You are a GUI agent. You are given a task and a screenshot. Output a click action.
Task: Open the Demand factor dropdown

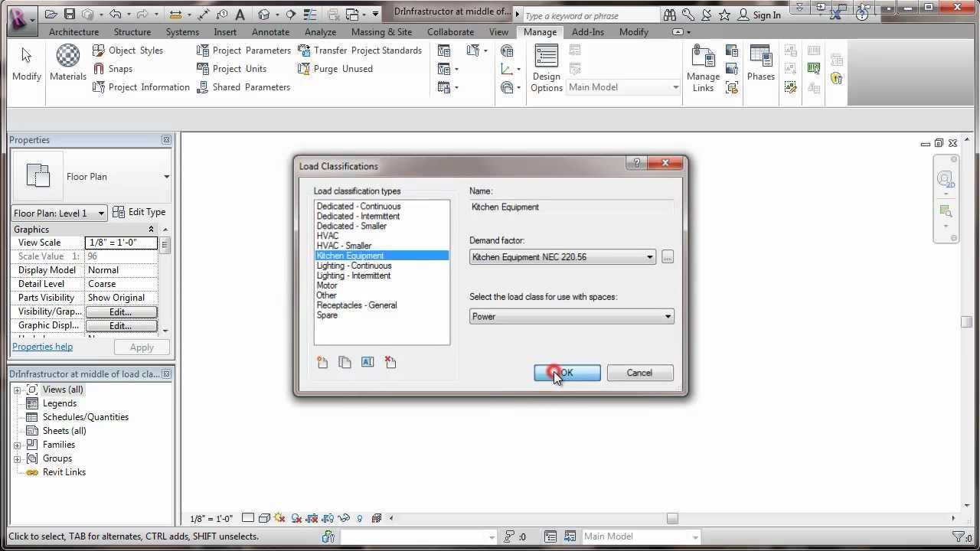(563, 257)
